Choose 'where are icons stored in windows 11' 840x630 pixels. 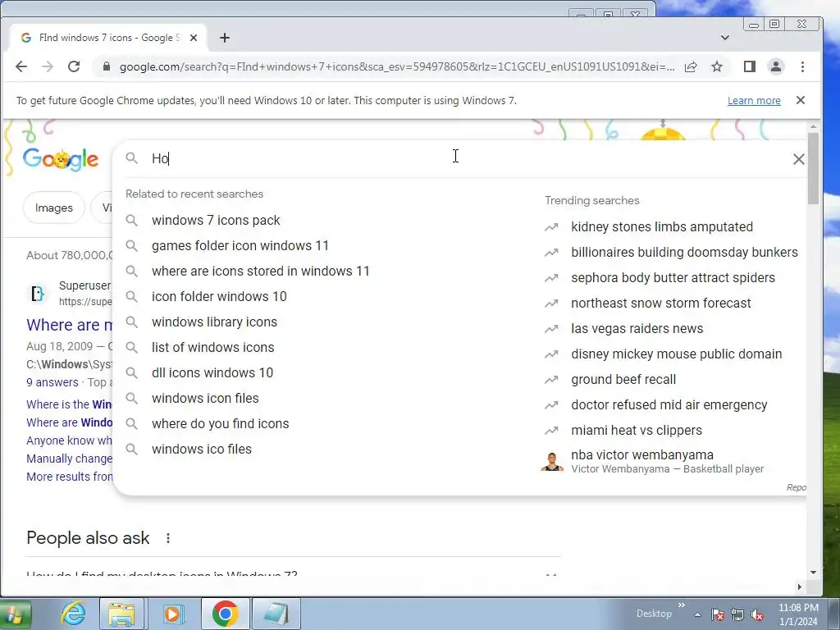260,271
